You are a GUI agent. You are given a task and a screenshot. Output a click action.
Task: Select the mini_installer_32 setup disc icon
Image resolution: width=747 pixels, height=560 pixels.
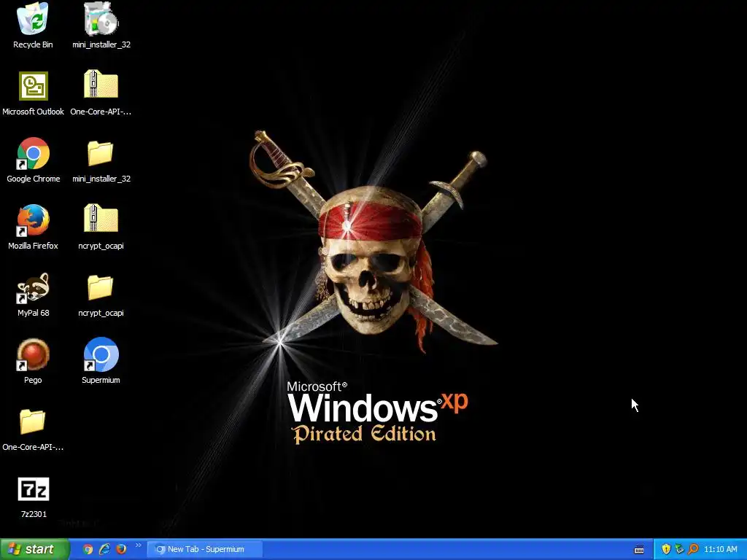click(x=101, y=19)
